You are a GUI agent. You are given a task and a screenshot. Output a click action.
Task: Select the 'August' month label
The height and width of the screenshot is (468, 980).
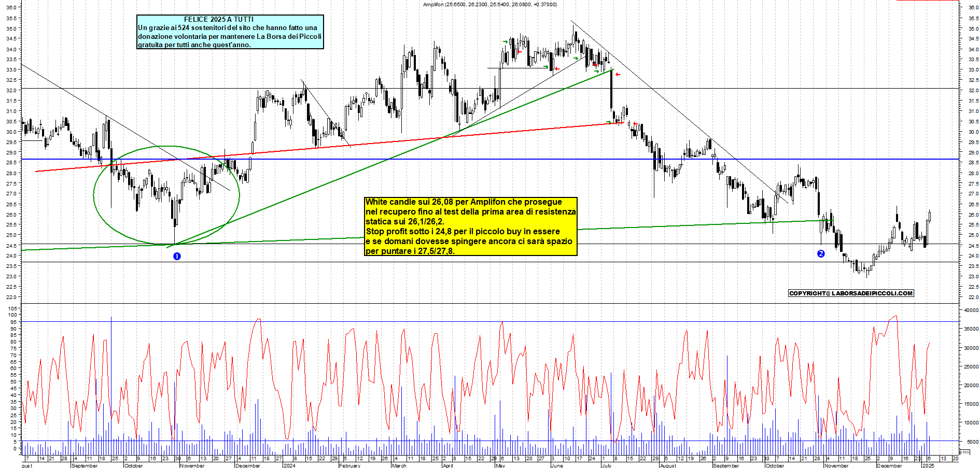(668, 465)
